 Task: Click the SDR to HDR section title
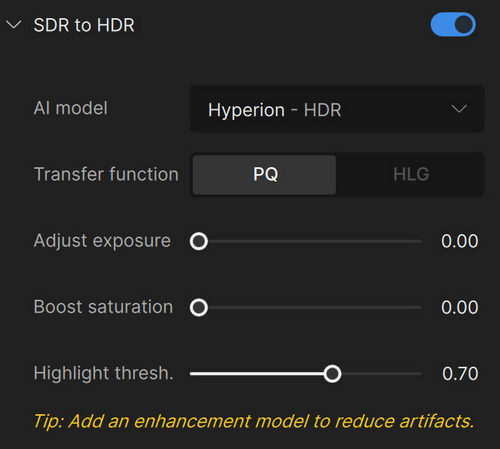click(x=84, y=25)
